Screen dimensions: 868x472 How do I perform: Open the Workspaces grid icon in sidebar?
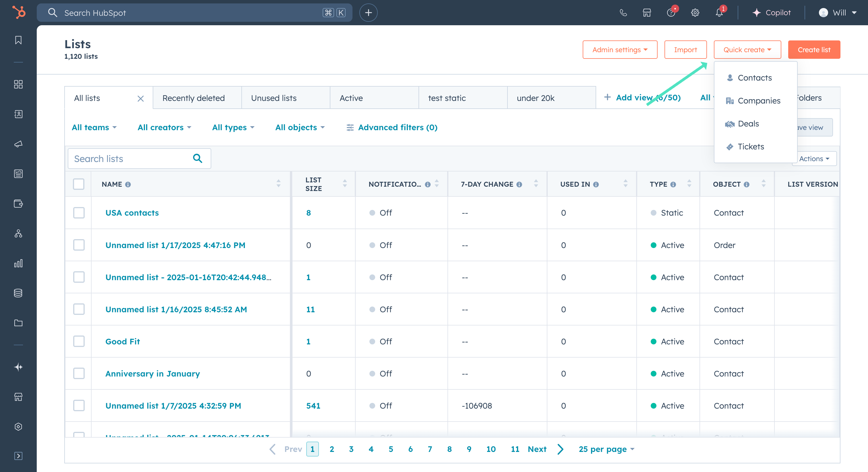coord(18,84)
